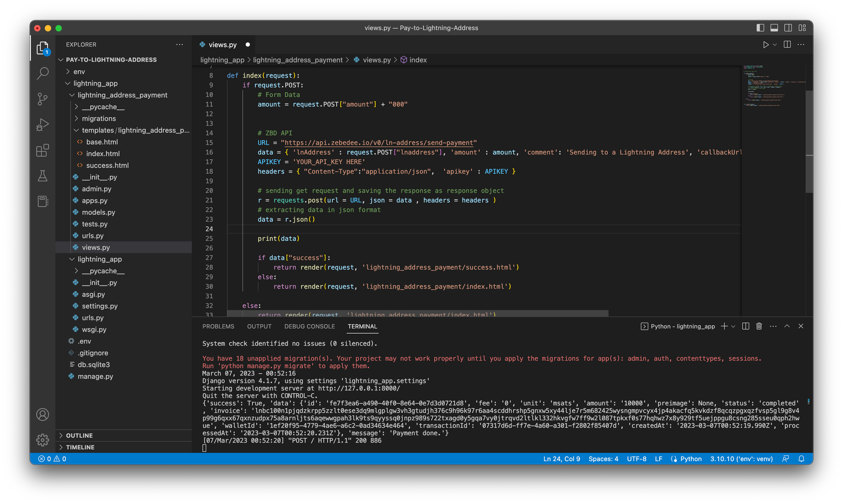Change LF end of line sequence
This screenshot has height=504, width=843.
658,459
